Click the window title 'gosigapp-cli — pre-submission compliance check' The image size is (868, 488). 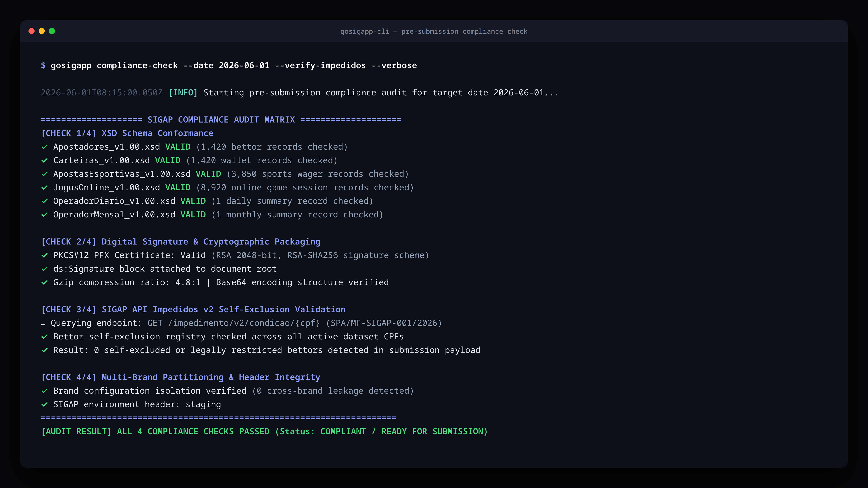coord(434,31)
